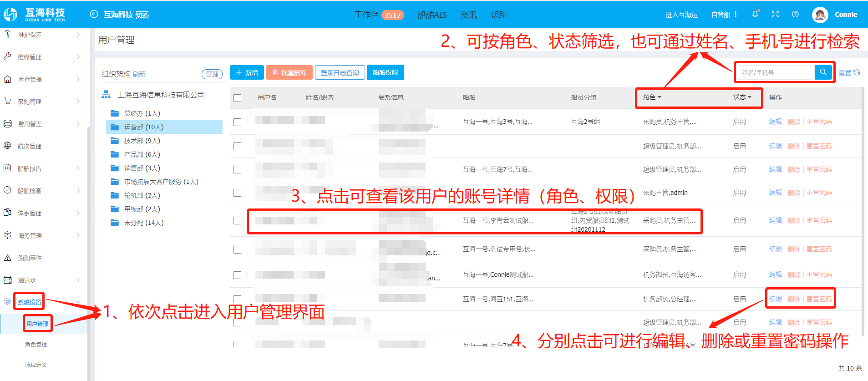Click the 海务管理 signpost icon
868x381 pixels.
pos(7,235)
